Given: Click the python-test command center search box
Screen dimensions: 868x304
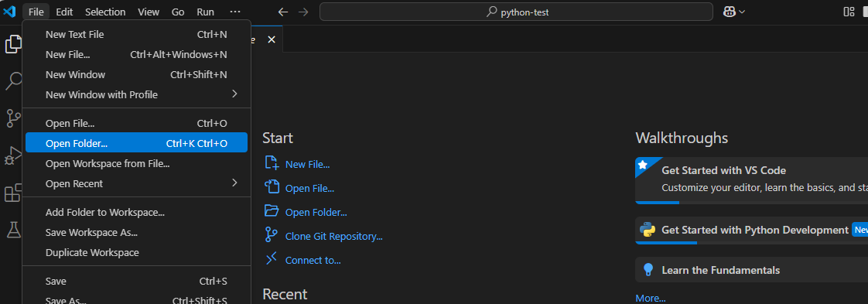Looking at the screenshot, I should point(516,12).
